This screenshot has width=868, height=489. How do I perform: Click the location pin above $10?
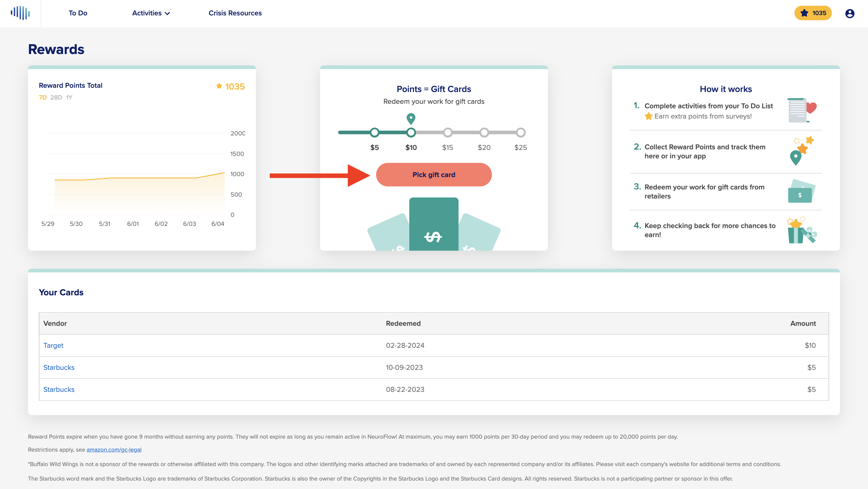coord(411,119)
